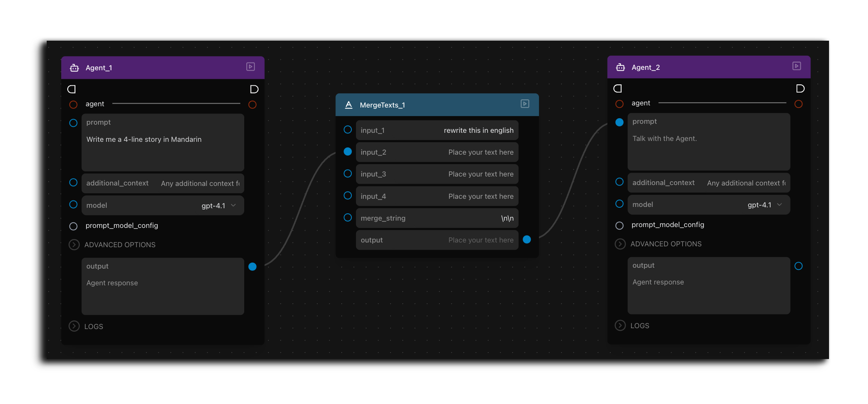The image size is (868, 404).
Task: Run the Agent_1 node with its play icon
Action: [x=251, y=67]
